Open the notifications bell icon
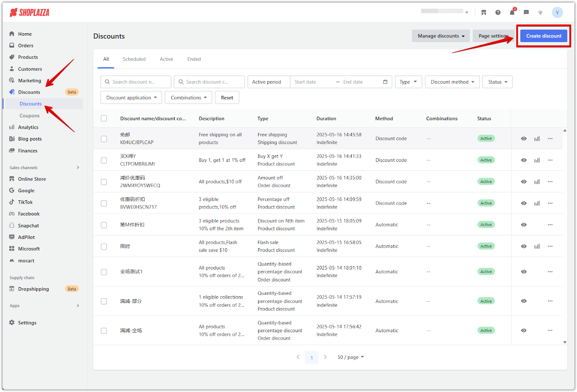The image size is (577, 392). (x=512, y=13)
